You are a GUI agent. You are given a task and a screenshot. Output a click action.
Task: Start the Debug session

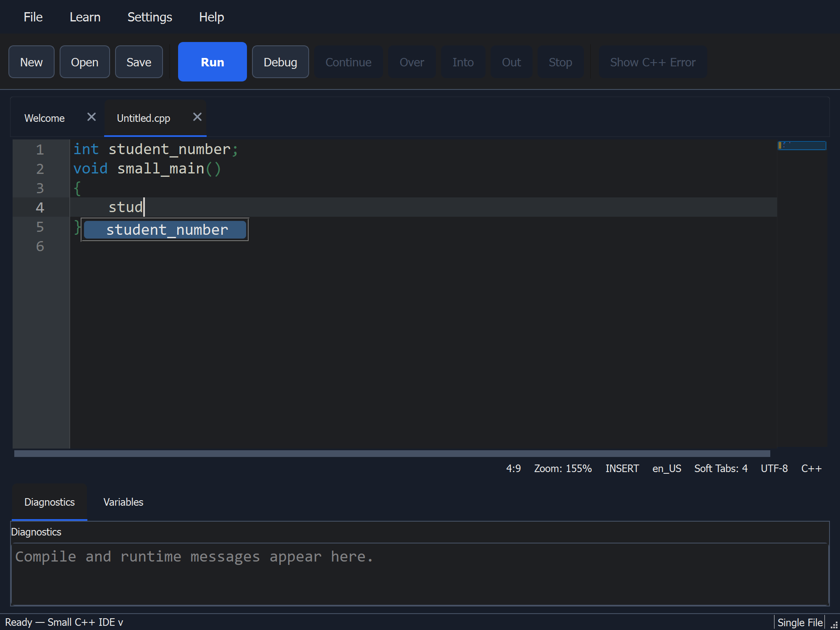coord(280,62)
